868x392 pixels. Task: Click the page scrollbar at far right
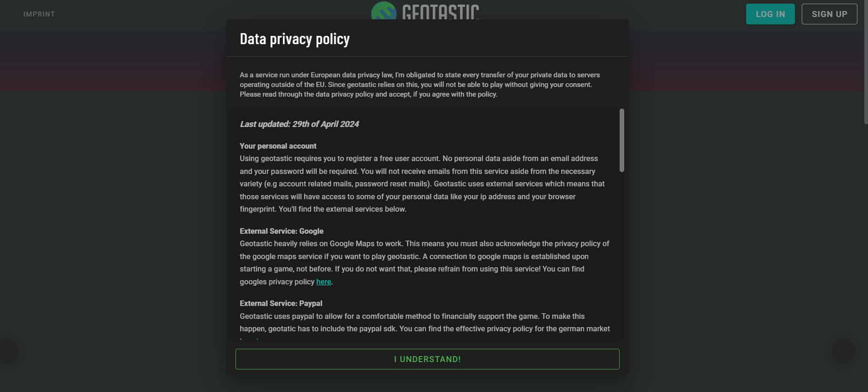pos(865,62)
